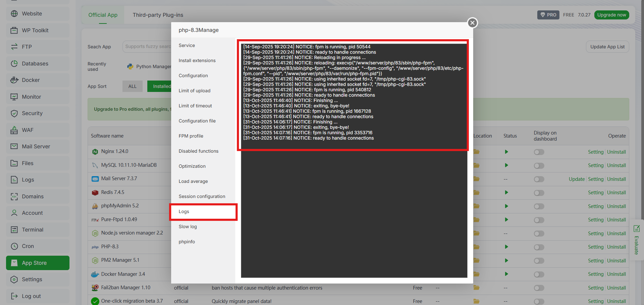Open the Docker whale sidebar icon
This screenshot has width=644, height=305.
point(14,80)
